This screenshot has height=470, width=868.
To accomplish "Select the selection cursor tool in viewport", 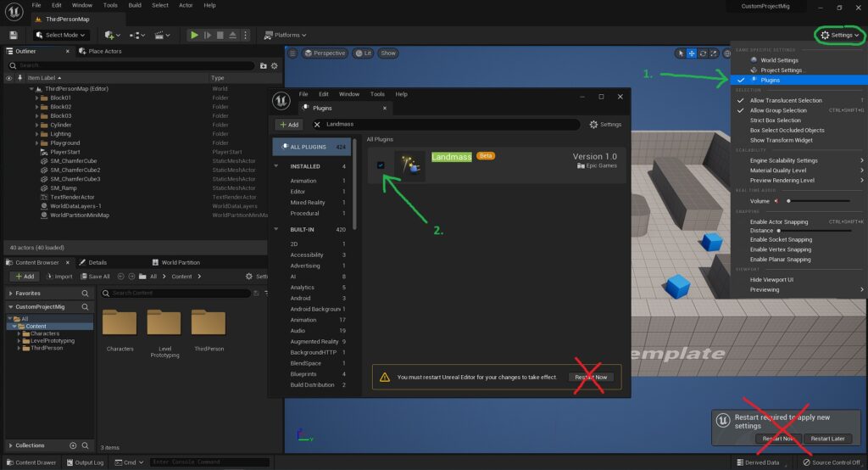I will tap(681, 53).
